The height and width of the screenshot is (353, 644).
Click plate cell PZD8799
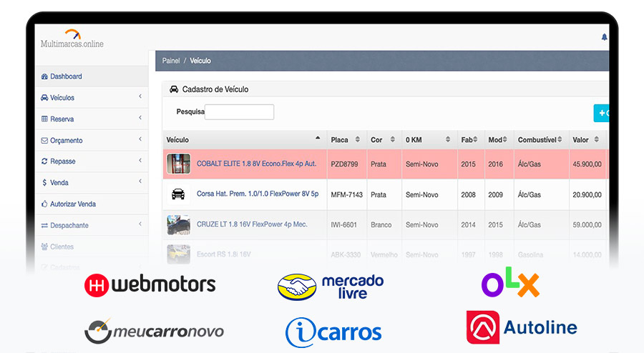tap(344, 164)
